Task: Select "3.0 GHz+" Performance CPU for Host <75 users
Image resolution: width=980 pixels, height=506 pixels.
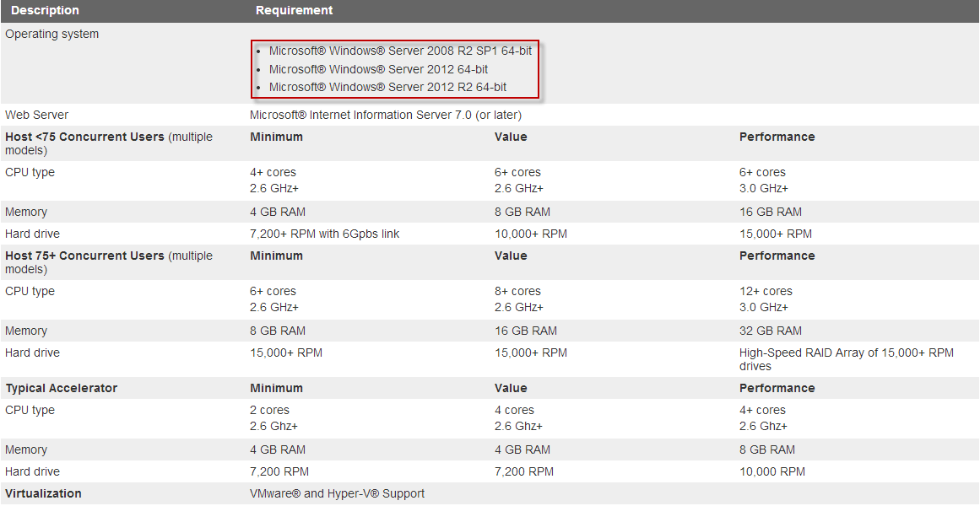Action: [x=764, y=189]
